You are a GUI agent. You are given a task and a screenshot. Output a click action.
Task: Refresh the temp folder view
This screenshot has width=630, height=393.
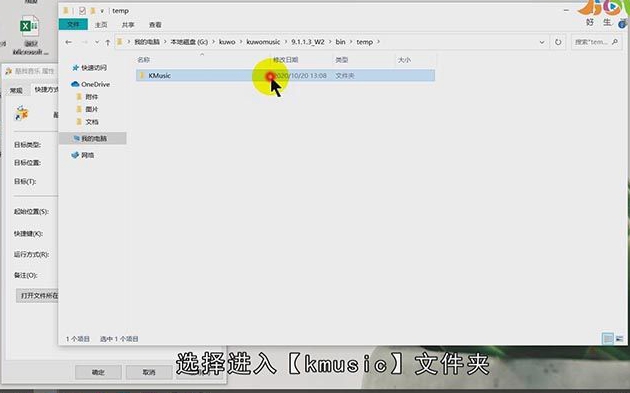click(x=558, y=42)
